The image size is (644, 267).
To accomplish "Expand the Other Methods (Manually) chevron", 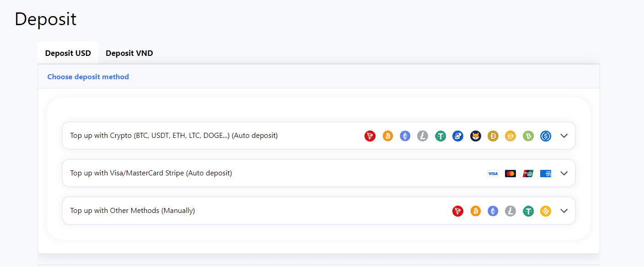I will click(564, 211).
